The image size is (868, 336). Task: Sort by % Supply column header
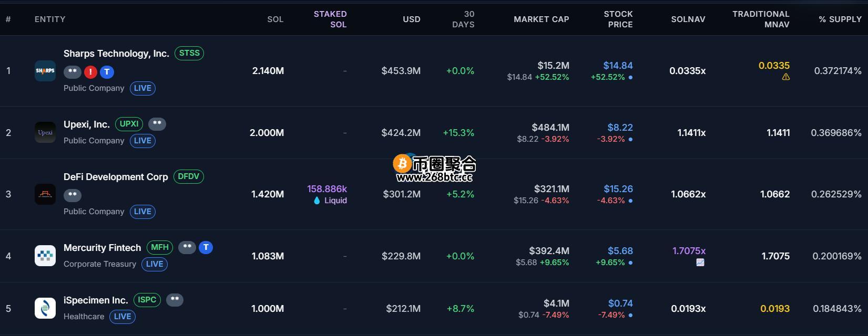tap(840, 19)
